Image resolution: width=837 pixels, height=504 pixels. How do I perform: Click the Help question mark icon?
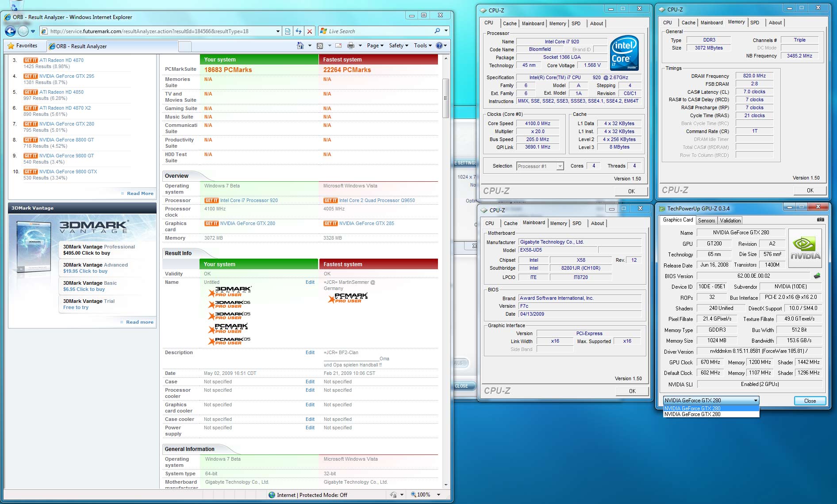click(x=439, y=46)
